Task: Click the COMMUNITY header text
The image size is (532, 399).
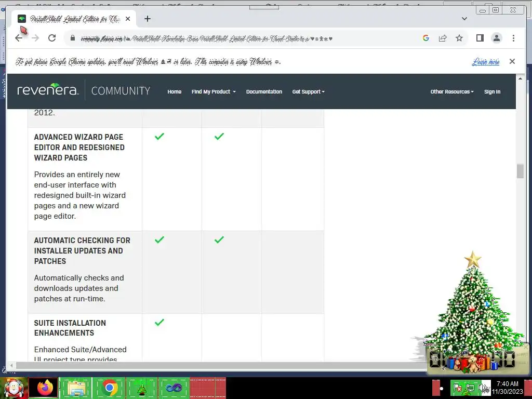Action: (121, 91)
